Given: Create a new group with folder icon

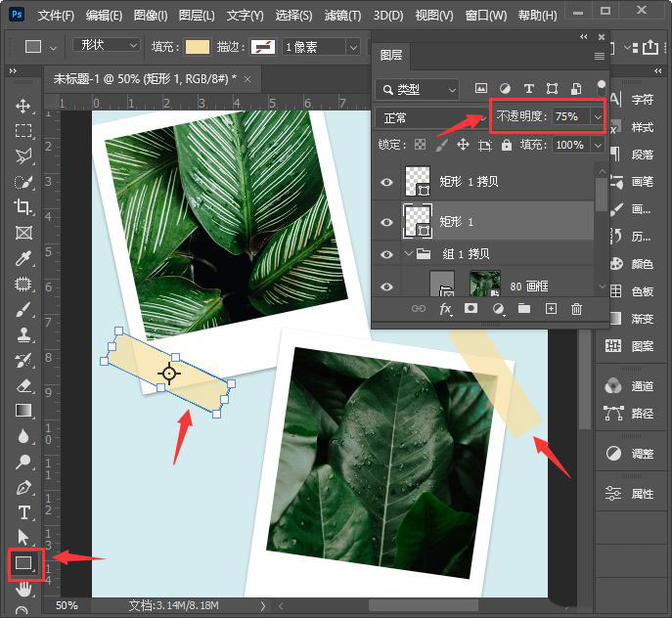Looking at the screenshot, I should pos(524,309).
